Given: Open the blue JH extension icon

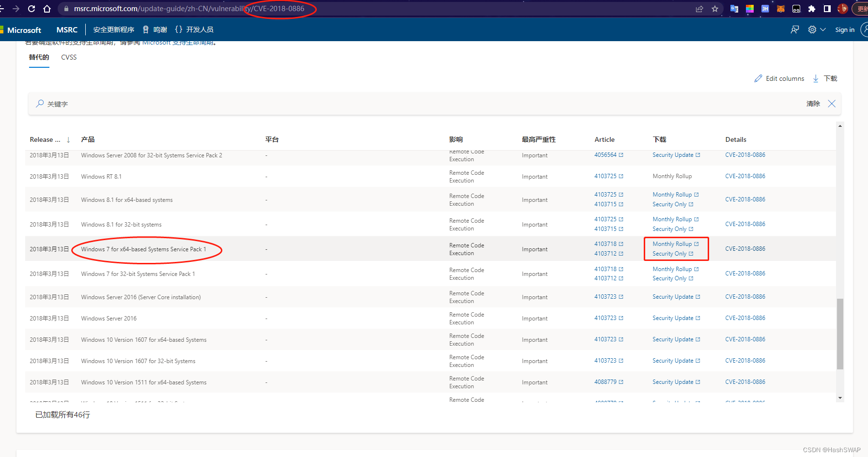Looking at the screenshot, I should coord(765,9).
